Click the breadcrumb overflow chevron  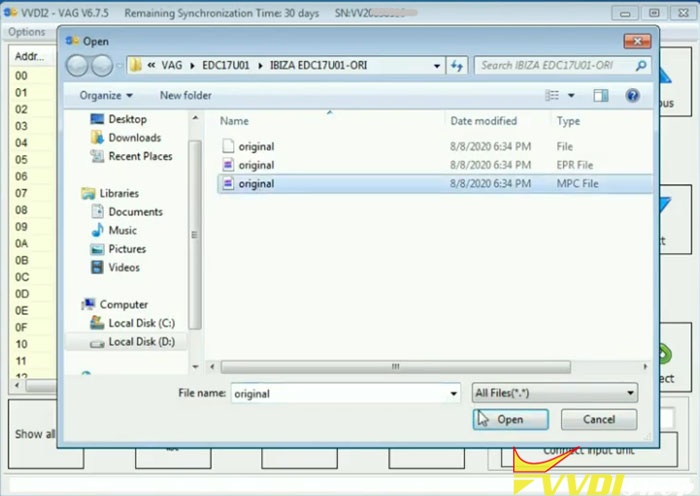151,65
